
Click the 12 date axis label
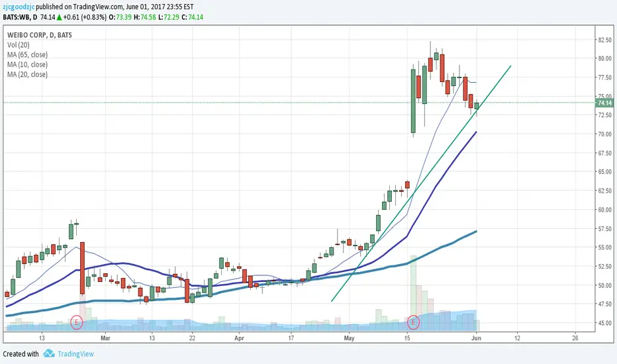(x=517, y=338)
